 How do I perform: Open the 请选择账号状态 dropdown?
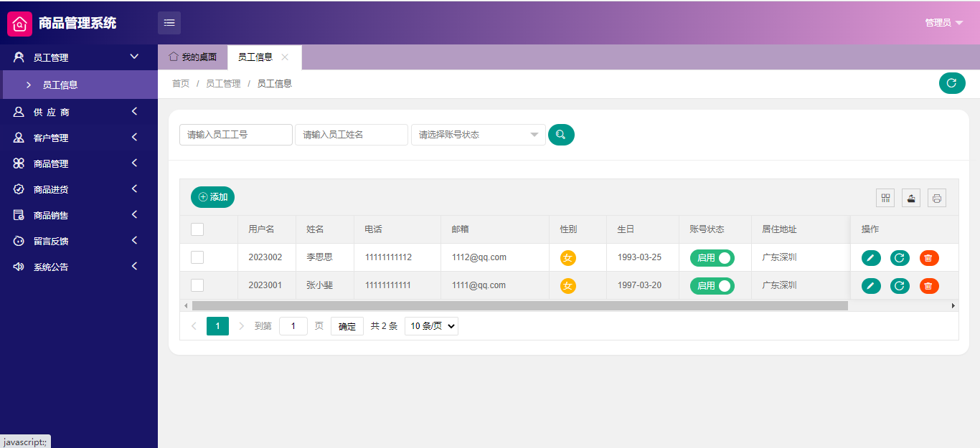coord(479,135)
